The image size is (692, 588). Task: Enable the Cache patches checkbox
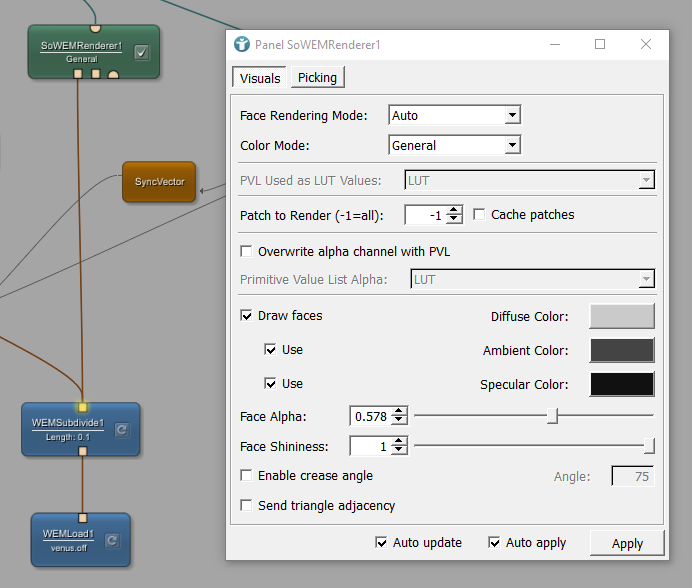point(480,214)
